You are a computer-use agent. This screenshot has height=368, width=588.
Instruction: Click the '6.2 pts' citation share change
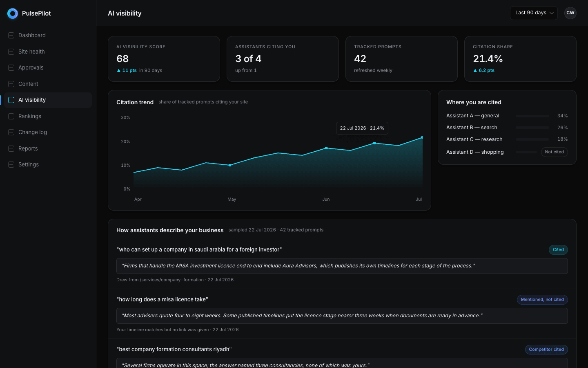tap(483, 70)
